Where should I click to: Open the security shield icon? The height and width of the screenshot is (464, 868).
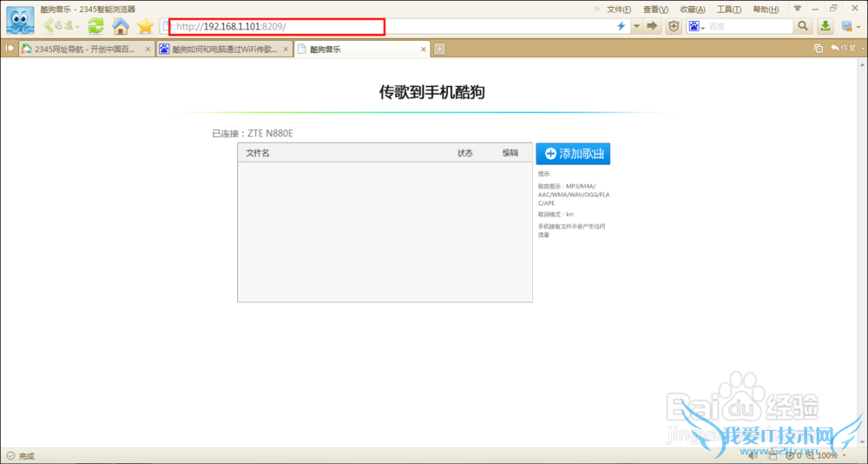click(674, 26)
